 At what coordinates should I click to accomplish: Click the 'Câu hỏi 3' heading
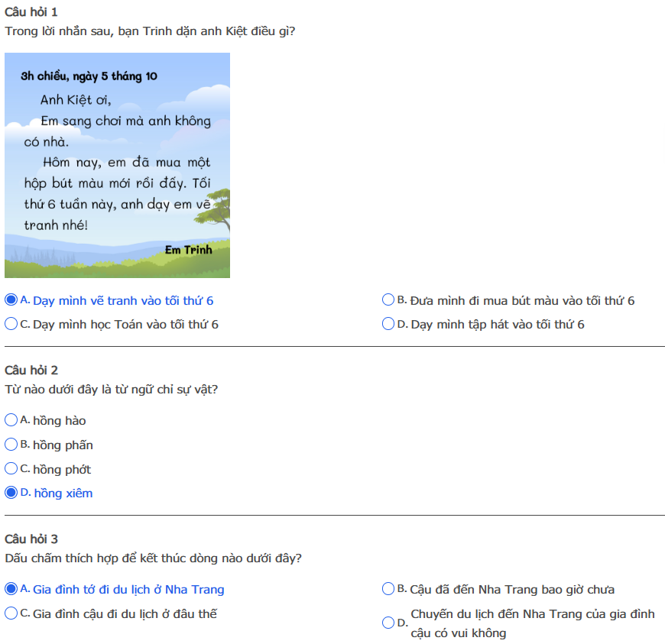coord(31,539)
